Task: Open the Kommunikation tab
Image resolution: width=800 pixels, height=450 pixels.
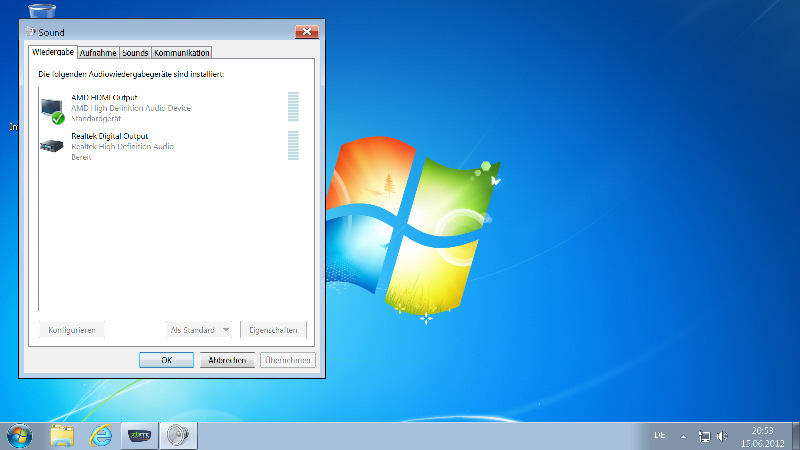Action: click(x=182, y=53)
